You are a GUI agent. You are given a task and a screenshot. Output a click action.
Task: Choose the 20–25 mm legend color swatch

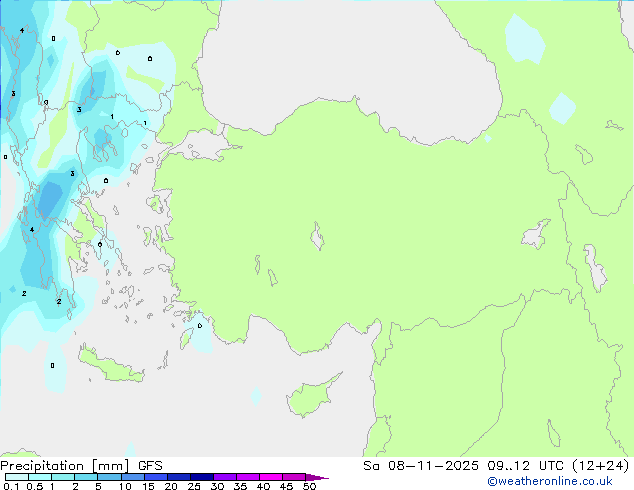pyautogui.click(x=179, y=477)
